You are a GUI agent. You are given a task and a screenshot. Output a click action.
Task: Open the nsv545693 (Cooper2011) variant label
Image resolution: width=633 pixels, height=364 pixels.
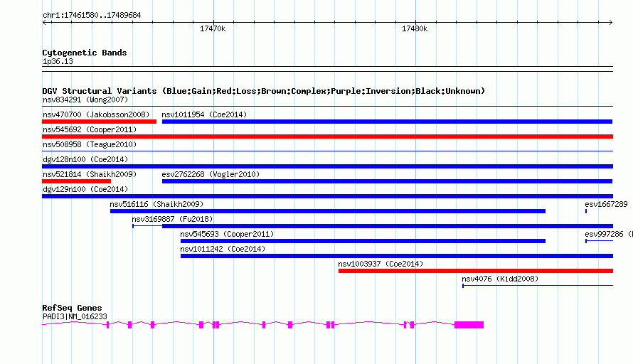pyautogui.click(x=227, y=234)
